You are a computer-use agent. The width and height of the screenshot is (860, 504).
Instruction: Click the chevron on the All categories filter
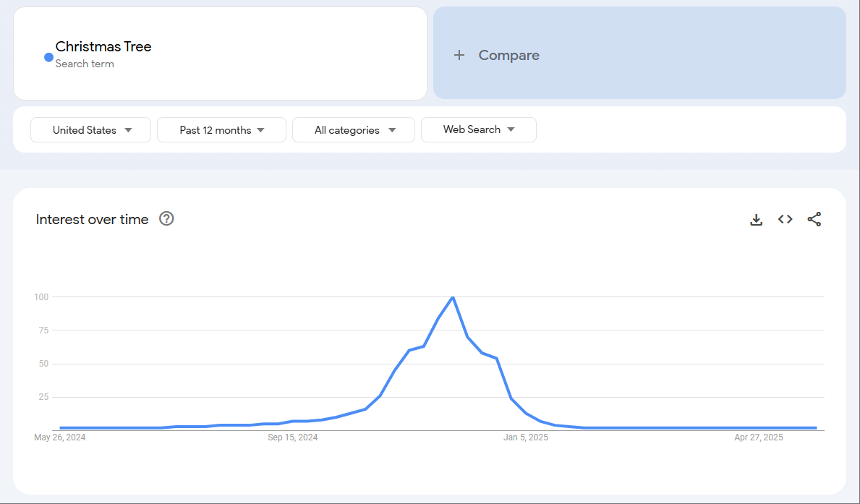[x=391, y=129]
